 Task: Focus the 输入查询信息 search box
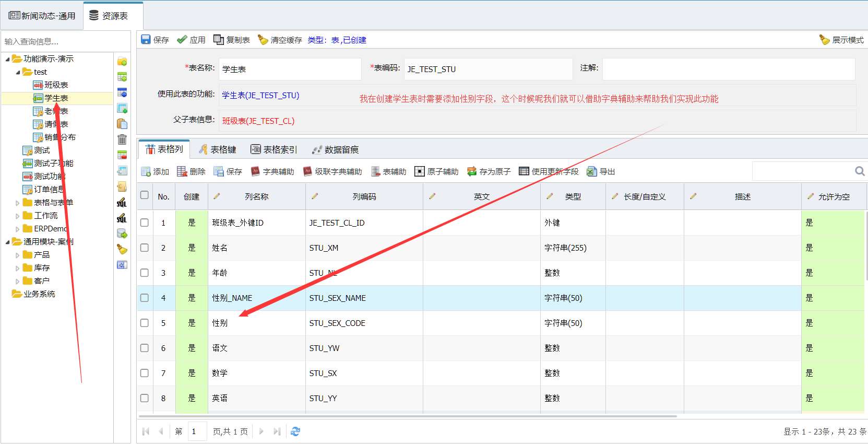pos(66,41)
